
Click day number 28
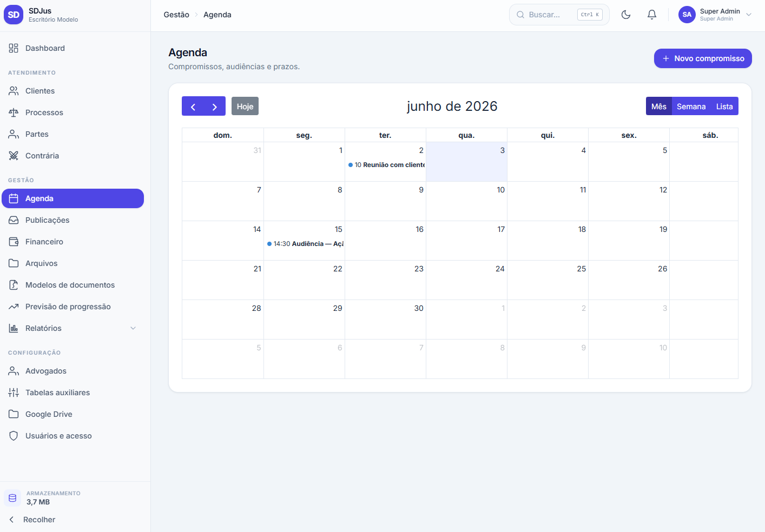pyautogui.click(x=256, y=308)
